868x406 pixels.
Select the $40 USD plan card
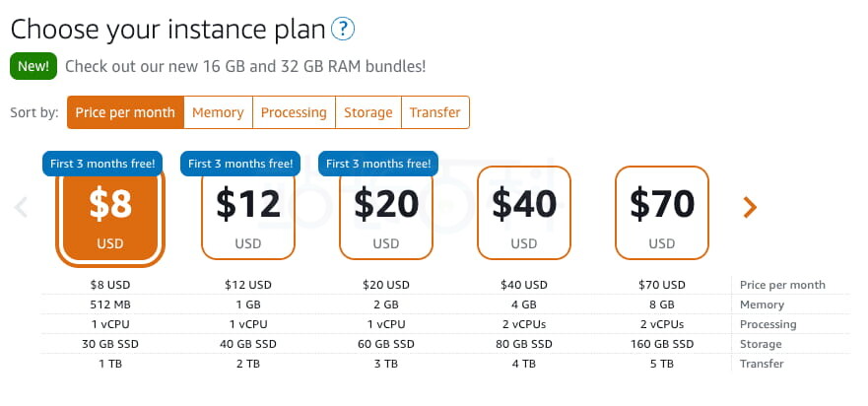pos(524,213)
